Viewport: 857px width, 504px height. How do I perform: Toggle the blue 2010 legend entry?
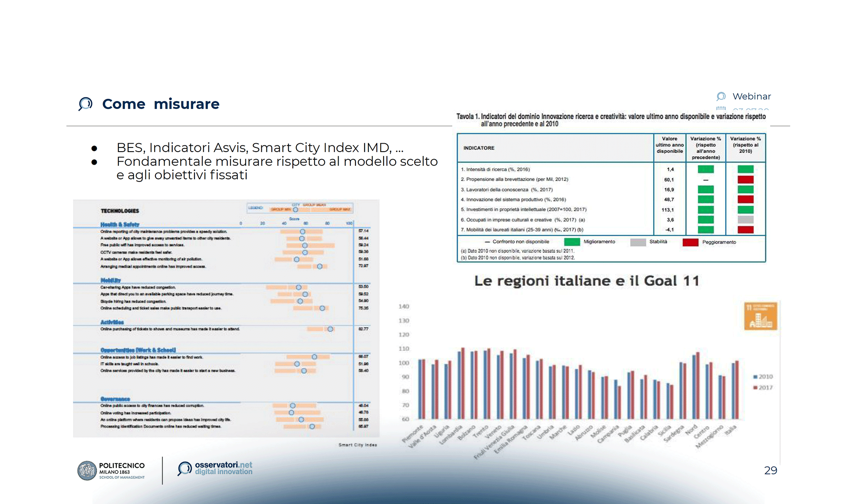click(x=762, y=377)
